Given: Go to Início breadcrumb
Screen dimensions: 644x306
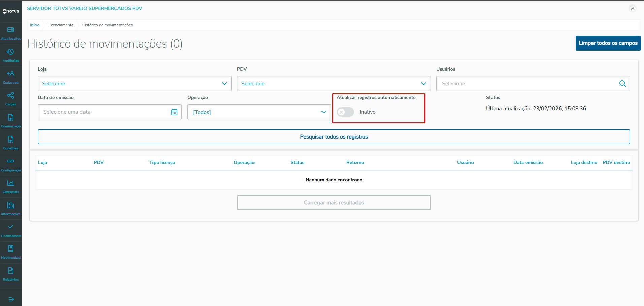Looking at the screenshot, I should [x=35, y=25].
